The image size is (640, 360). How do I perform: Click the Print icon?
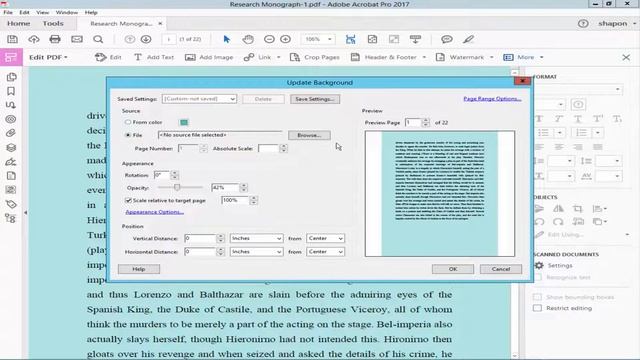click(55, 39)
